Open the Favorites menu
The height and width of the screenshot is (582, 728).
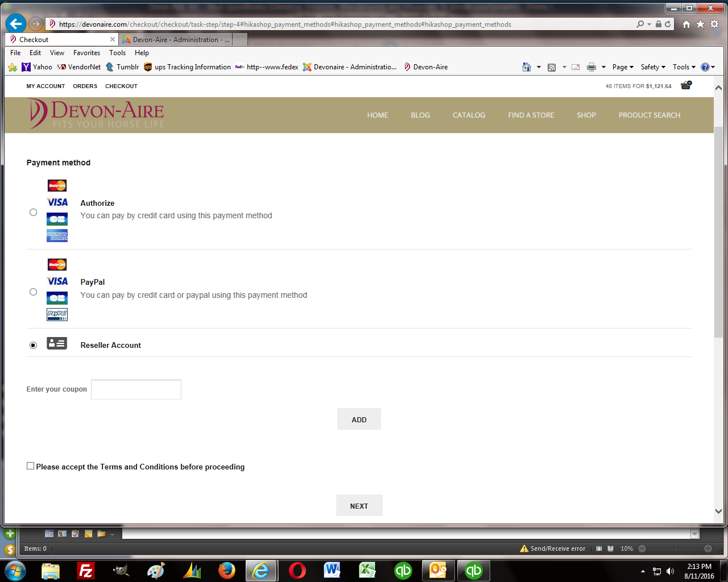pyautogui.click(x=86, y=53)
